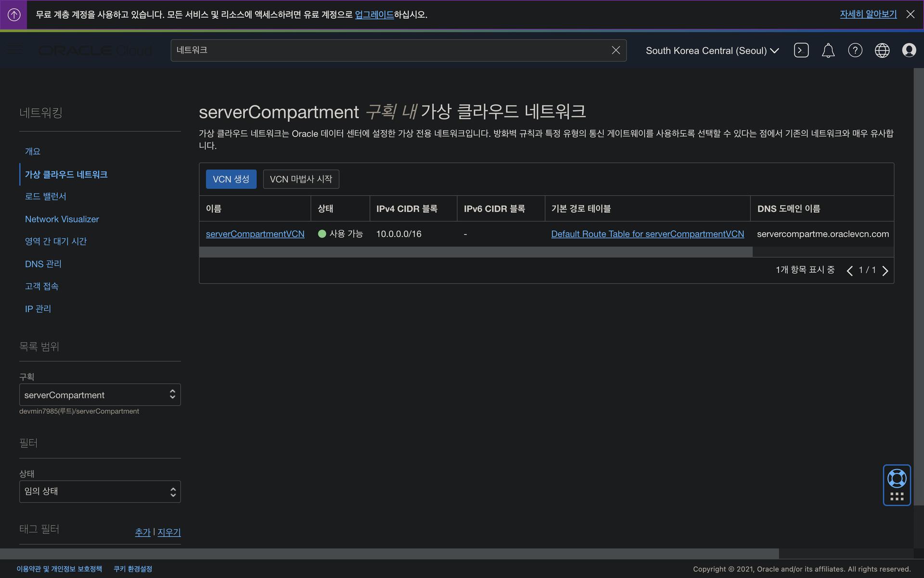Expand the South Korea Central region dropdown
The width and height of the screenshot is (924, 578).
712,51
